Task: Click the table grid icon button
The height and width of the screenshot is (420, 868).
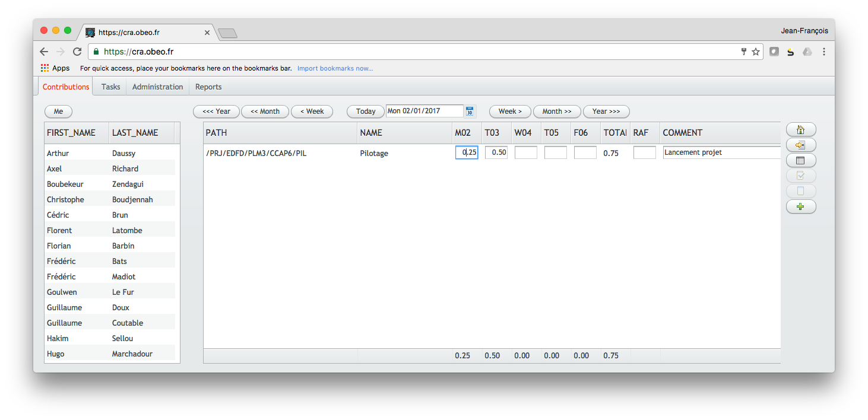Action: click(x=801, y=160)
